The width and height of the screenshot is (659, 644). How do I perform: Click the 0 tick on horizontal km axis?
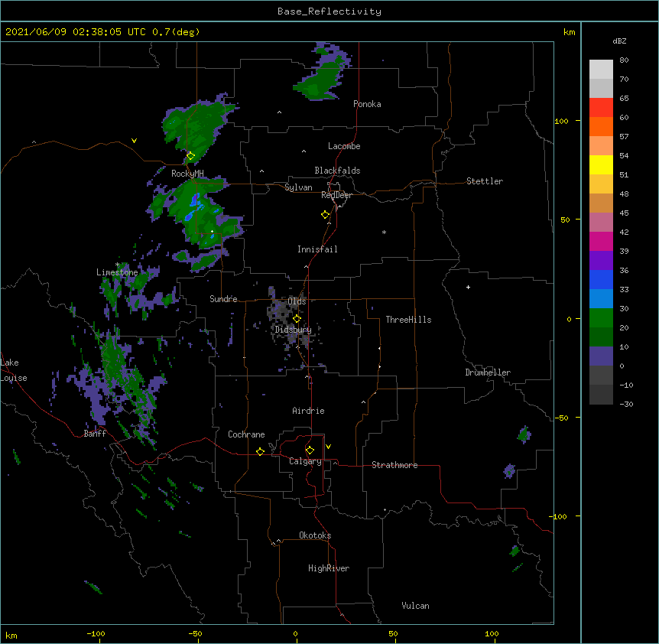click(295, 633)
